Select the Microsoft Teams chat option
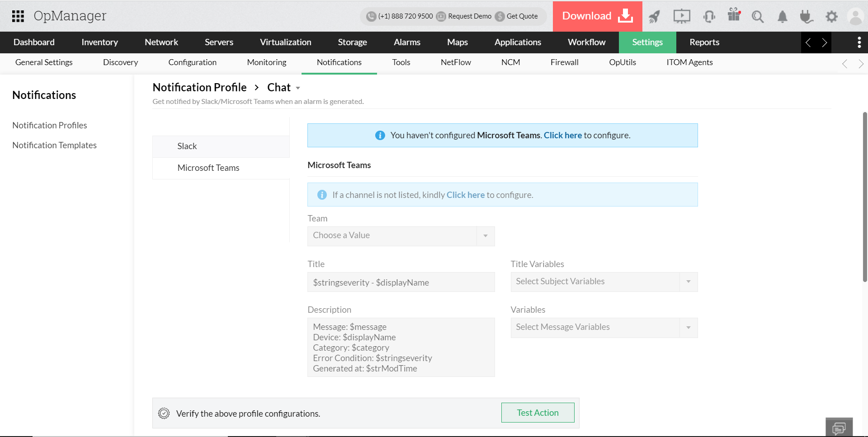The width and height of the screenshot is (868, 437). pyautogui.click(x=221, y=168)
